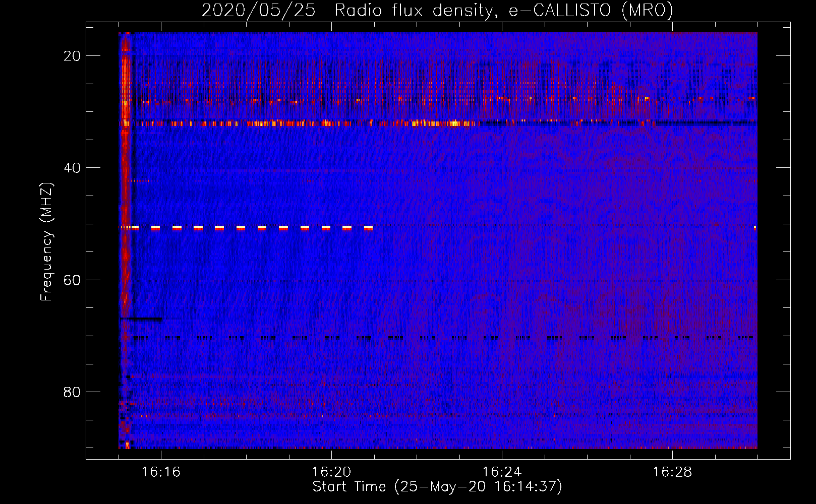
Task: Select the 'Frequency (MHZ)' axis label
Action: pyautogui.click(x=46, y=242)
